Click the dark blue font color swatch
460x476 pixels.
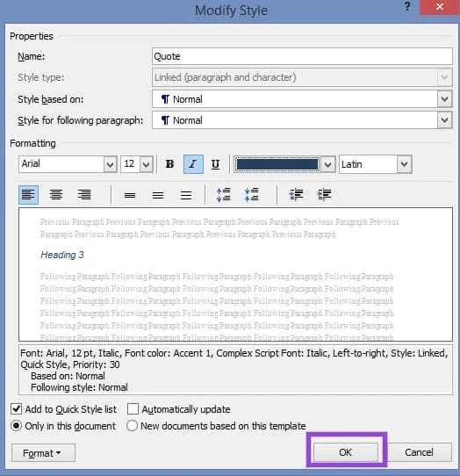[277, 164]
